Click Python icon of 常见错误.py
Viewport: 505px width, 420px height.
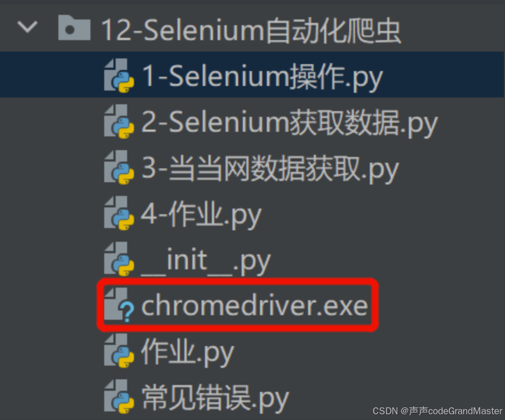(119, 397)
